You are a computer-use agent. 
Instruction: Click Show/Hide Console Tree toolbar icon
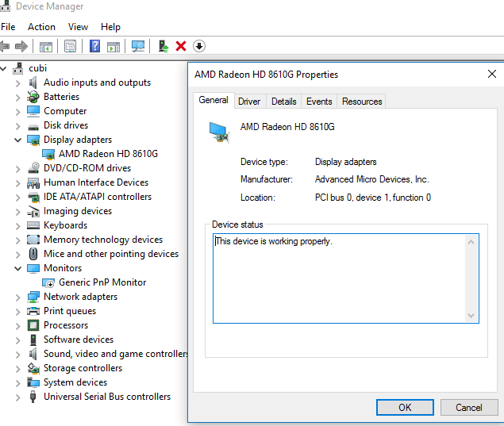click(46, 47)
